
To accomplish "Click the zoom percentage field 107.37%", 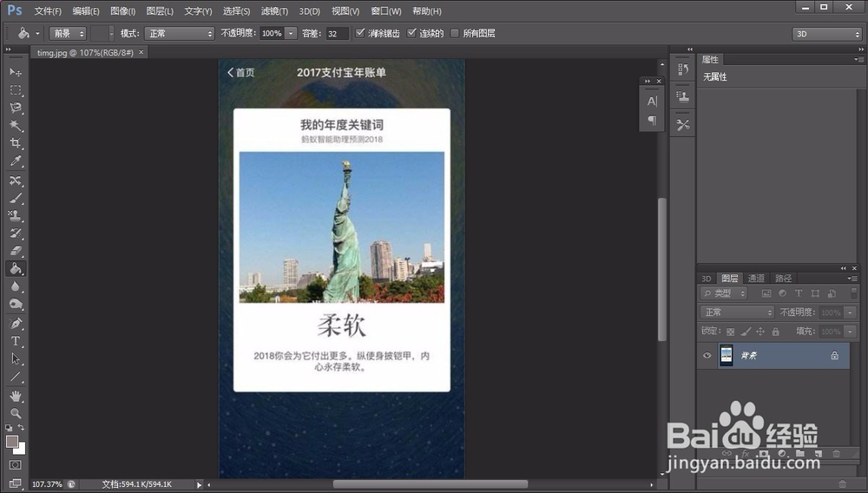I will click(47, 484).
